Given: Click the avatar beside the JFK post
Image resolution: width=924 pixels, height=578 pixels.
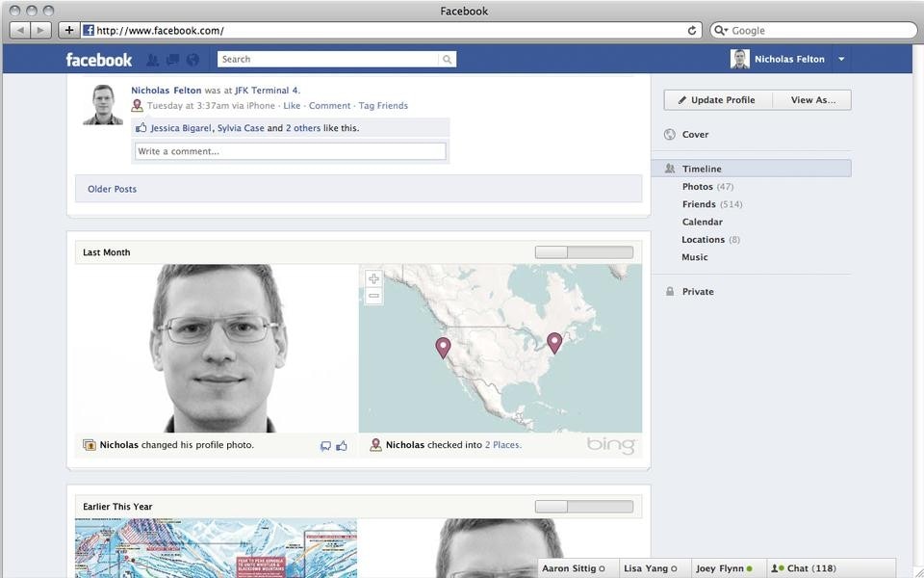Looking at the screenshot, I should [103, 104].
